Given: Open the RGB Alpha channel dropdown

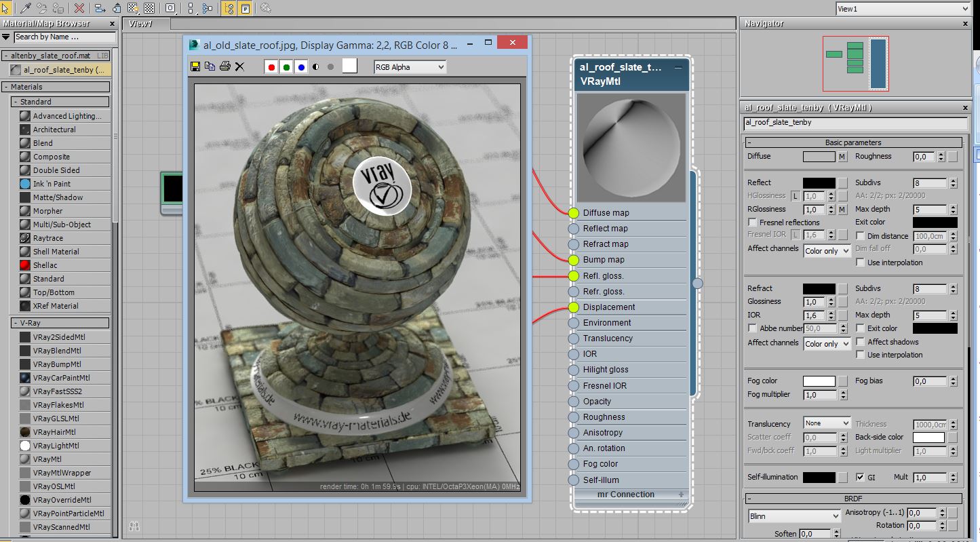Looking at the screenshot, I should 410,67.
